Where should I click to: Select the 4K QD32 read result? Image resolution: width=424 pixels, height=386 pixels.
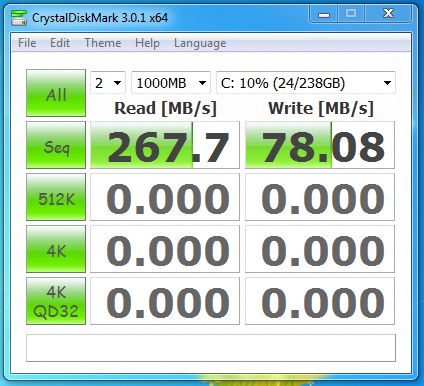click(x=165, y=301)
